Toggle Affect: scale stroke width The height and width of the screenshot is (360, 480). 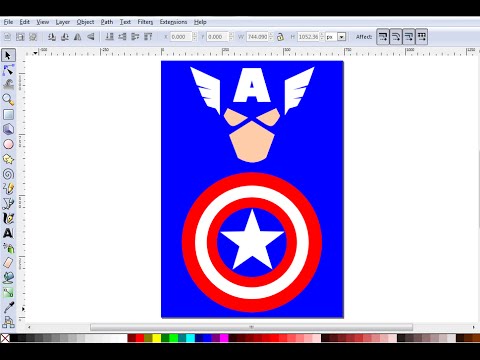383,37
